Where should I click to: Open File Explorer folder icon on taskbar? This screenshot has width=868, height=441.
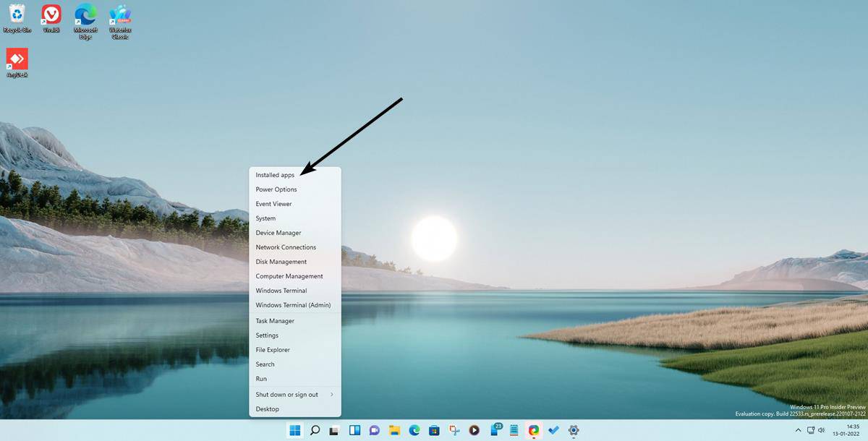(x=394, y=430)
